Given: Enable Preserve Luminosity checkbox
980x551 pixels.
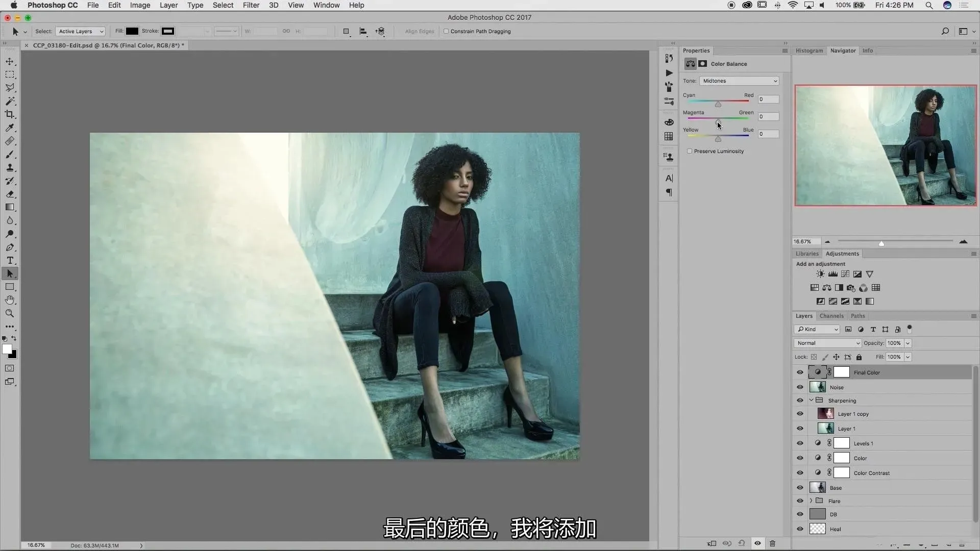Looking at the screenshot, I should click(690, 151).
